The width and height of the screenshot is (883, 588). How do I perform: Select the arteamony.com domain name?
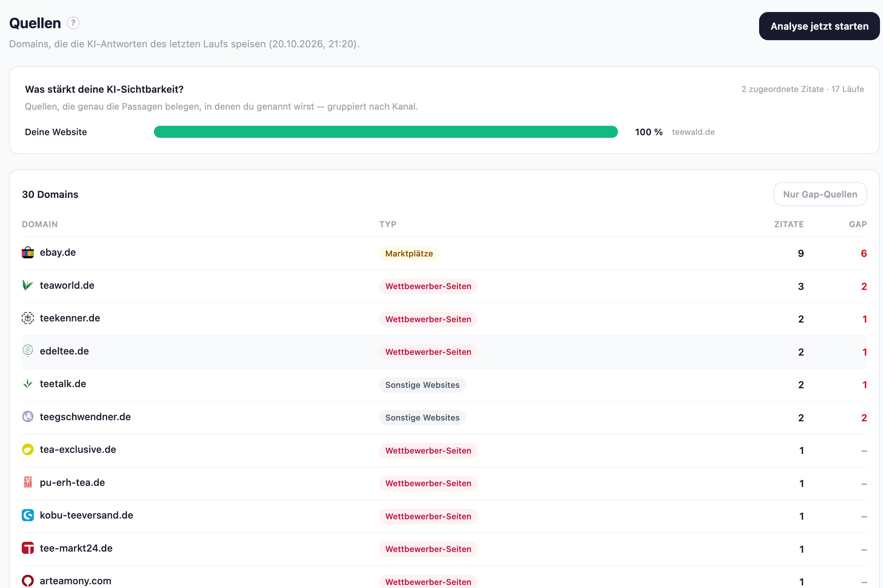pyautogui.click(x=75, y=581)
